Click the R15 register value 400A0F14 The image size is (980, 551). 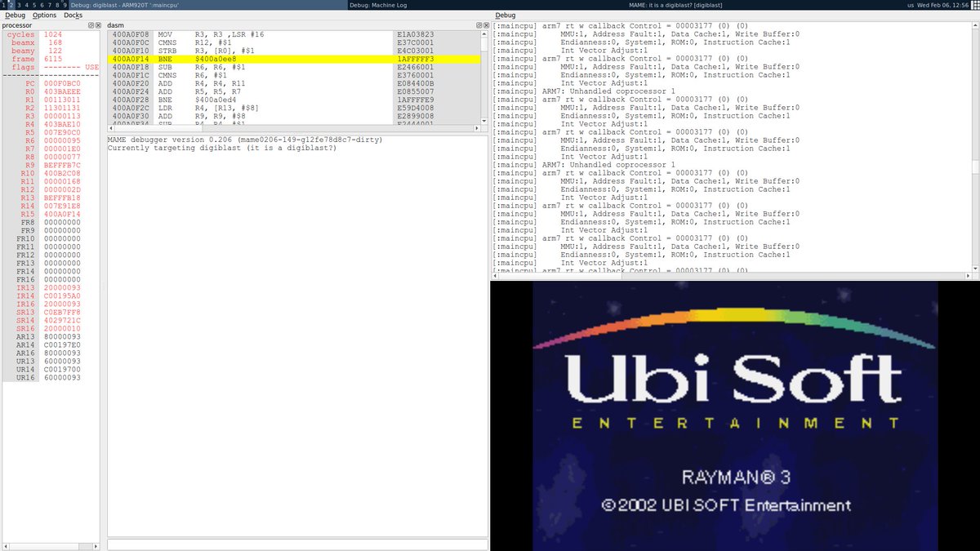62,215
